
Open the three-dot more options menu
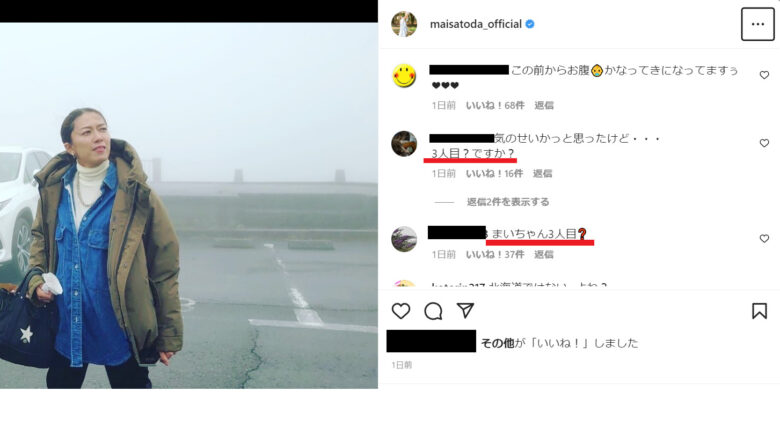[x=757, y=24]
